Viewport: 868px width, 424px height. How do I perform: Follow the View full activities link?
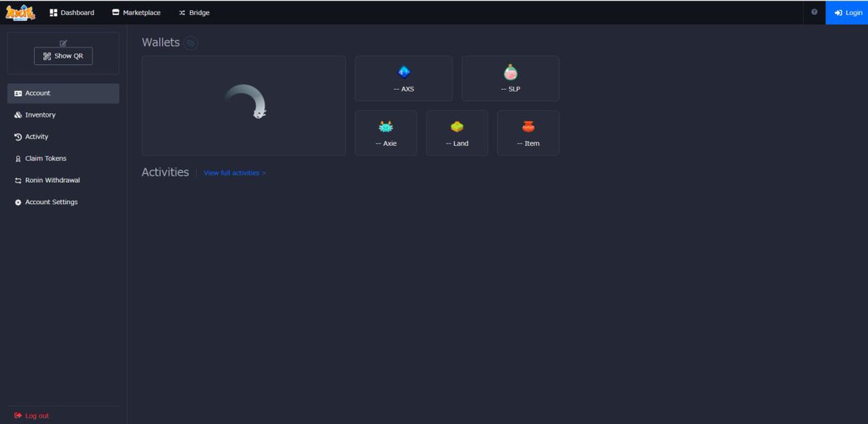[235, 173]
